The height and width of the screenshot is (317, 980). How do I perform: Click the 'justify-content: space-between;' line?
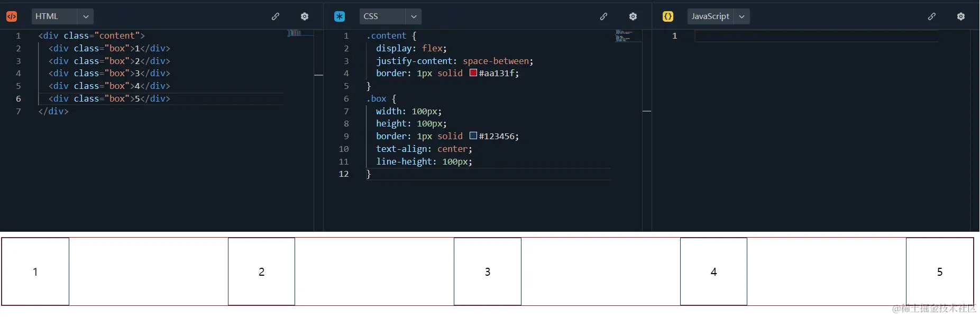(x=454, y=61)
